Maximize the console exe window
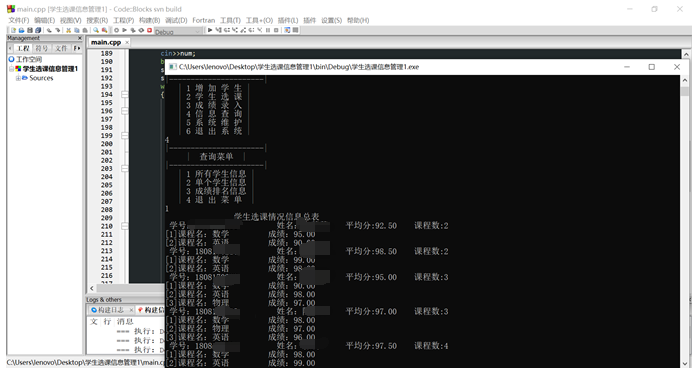Viewport: 692px width, 369px height. (651, 67)
